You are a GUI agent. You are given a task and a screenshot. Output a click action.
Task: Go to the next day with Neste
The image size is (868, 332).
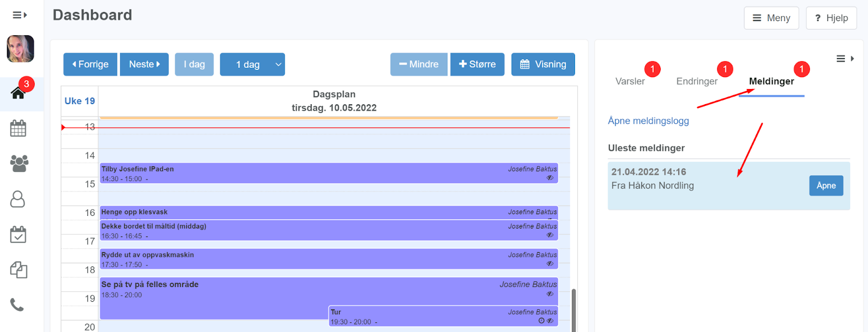point(144,64)
